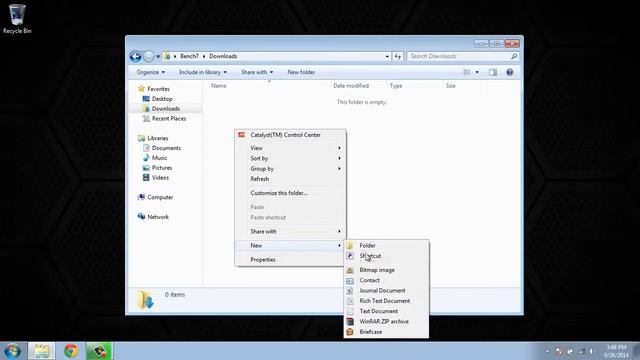Open the Windows Start button
640x360 pixels.
pos(12,351)
